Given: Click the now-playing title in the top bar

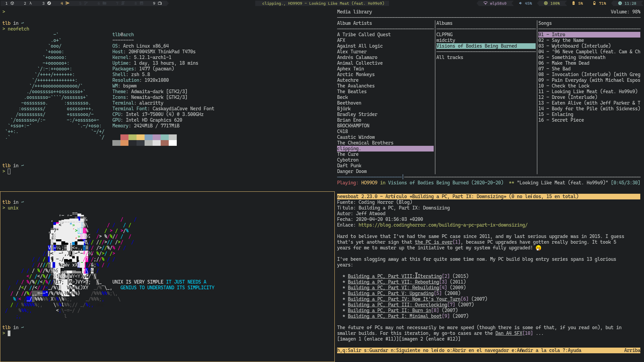Looking at the screenshot, I should [x=323, y=3].
